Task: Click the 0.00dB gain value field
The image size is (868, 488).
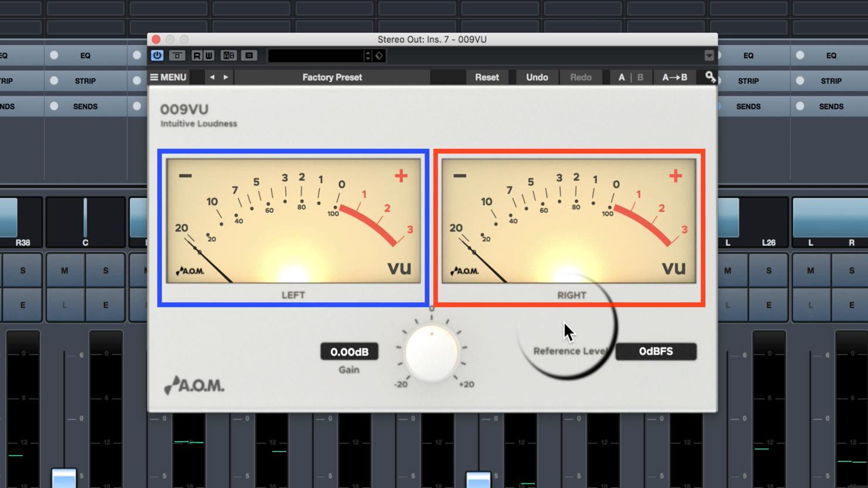Action: pos(349,351)
